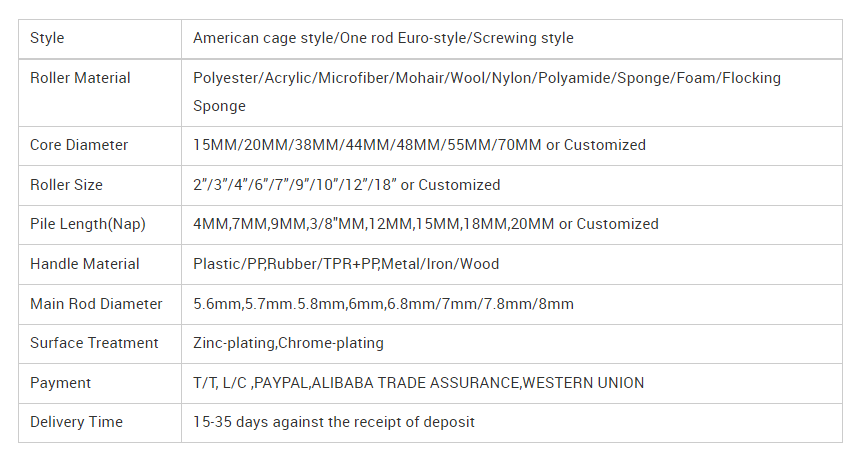This screenshot has width=863, height=458.
Task: Click the Surface Treatment label
Action: pyautogui.click(x=94, y=343)
